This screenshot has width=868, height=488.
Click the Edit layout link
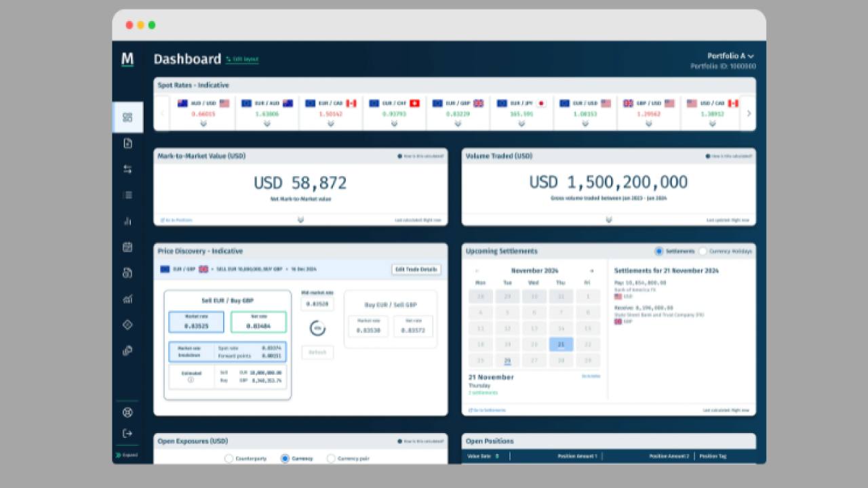click(242, 60)
